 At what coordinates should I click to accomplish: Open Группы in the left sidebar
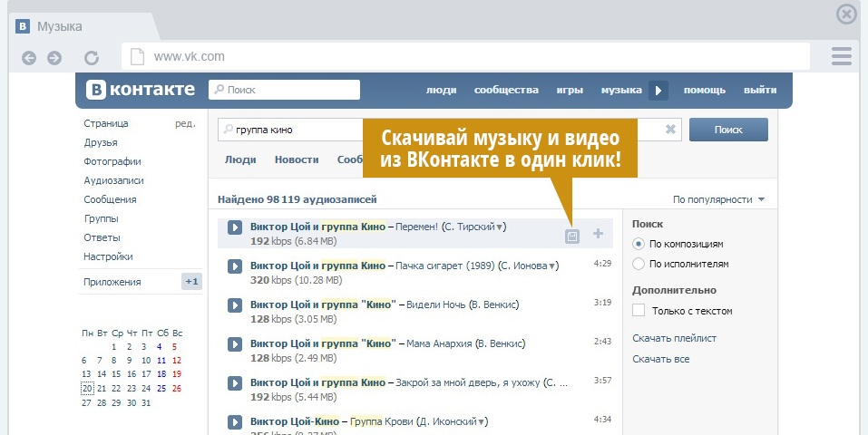[x=101, y=218]
